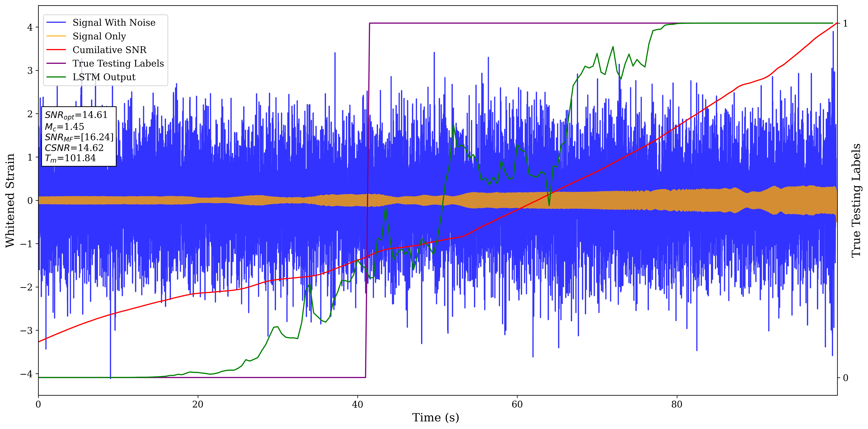Click the green LSTM Output legend line

(56, 77)
